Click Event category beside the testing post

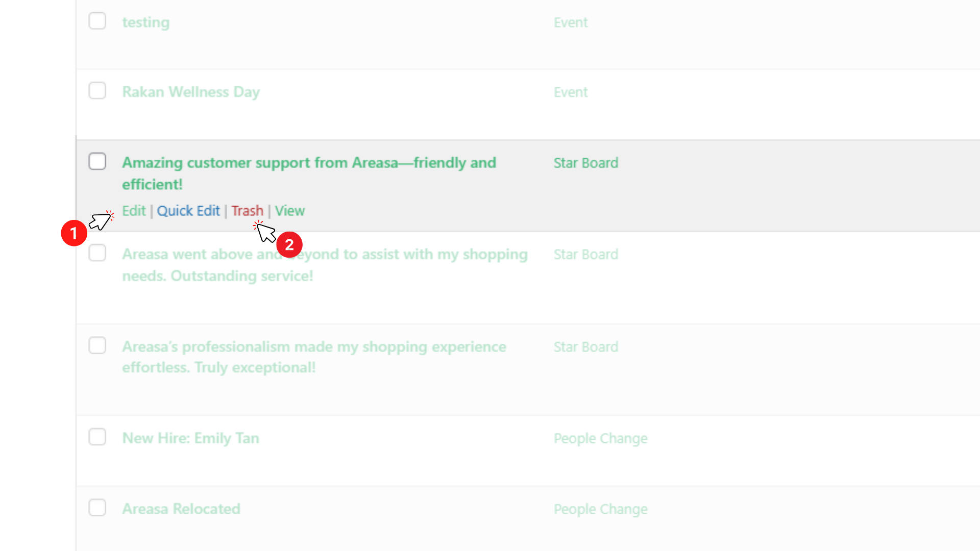(x=571, y=22)
